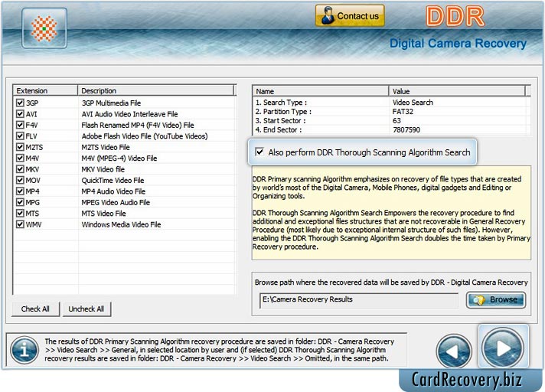Toggle the F4V extension checkbox
The width and height of the screenshot is (545, 392).
coord(20,125)
